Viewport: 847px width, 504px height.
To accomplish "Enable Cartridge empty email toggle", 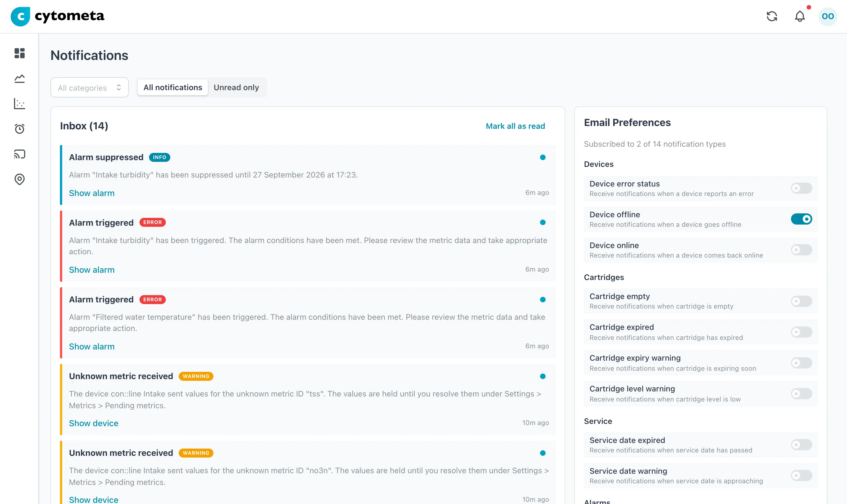I will coord(801,301).
